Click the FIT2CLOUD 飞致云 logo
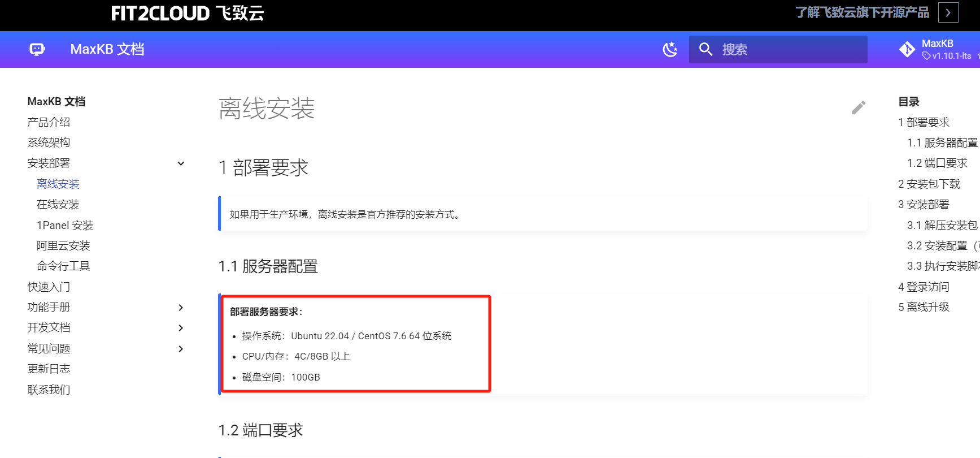This screenshot has height=458, width=980. (188, 13)
